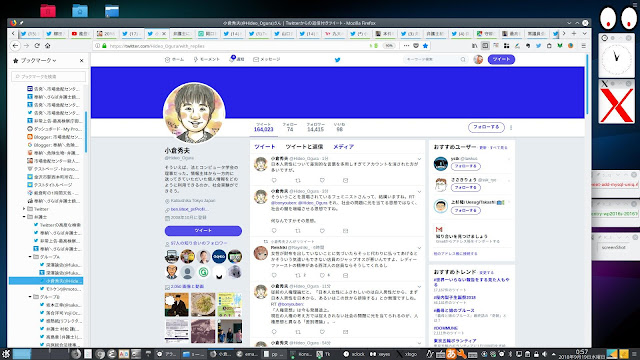Open the profile more options dots

point(511,128)
